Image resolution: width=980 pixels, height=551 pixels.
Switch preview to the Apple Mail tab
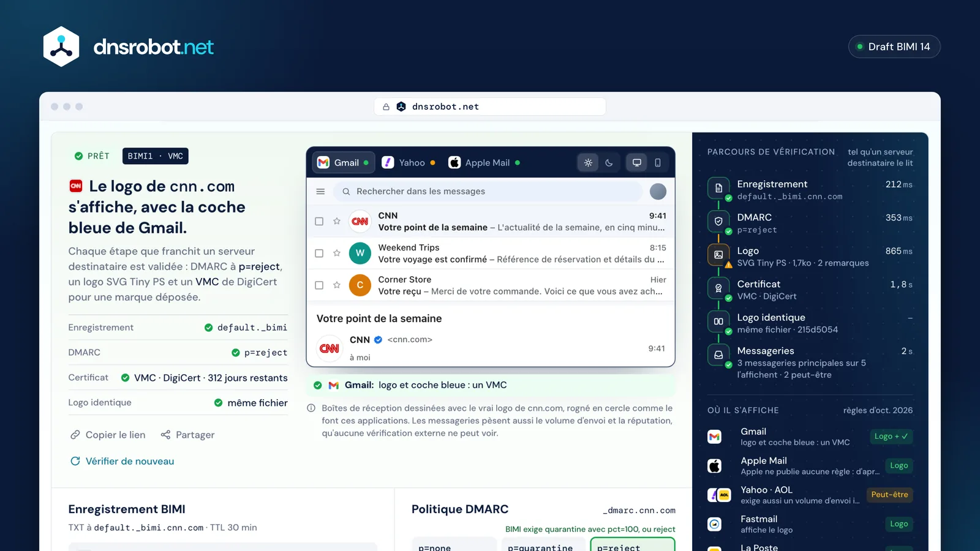(484, 163)
